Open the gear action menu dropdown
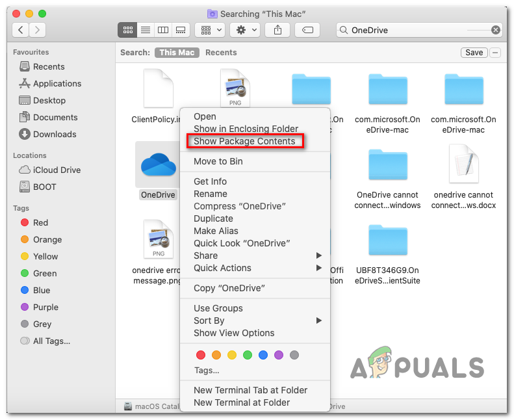 (x=246, y=30)
